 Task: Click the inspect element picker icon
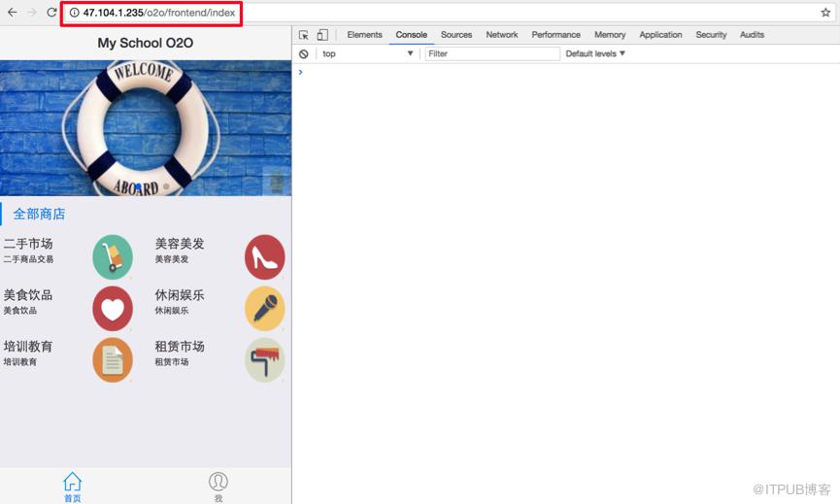tap(303, 35)
